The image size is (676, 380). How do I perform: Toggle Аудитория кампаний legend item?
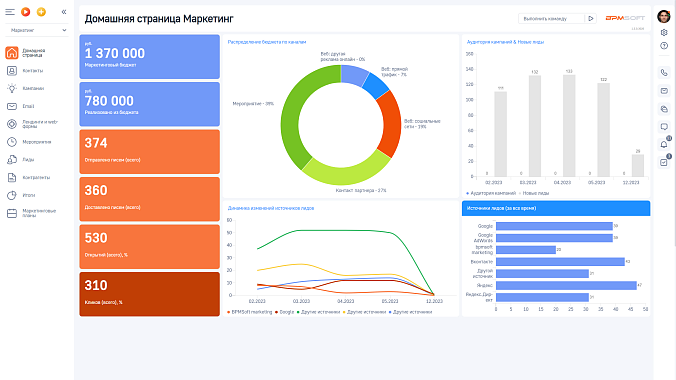pyautogui.click(x=491, y=193)
